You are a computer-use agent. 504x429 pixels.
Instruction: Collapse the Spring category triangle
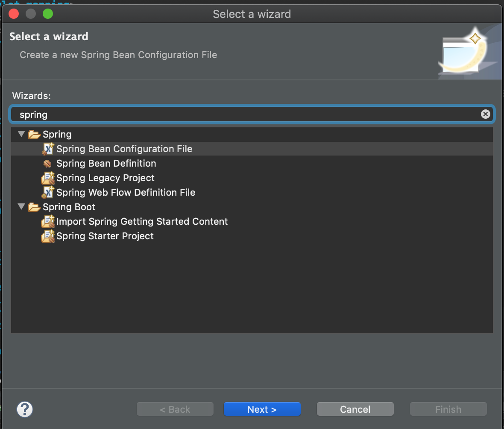[21, 134]
